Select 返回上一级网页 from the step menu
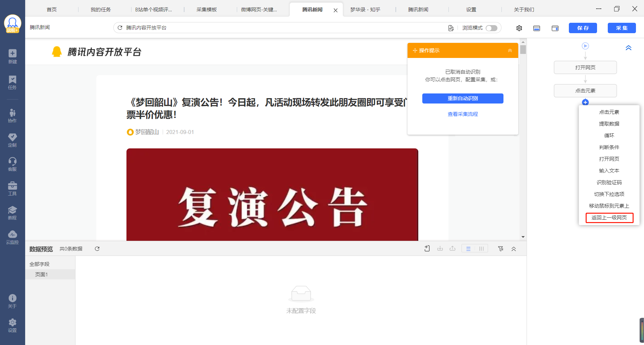644x345 pixels. pos(609,218)
